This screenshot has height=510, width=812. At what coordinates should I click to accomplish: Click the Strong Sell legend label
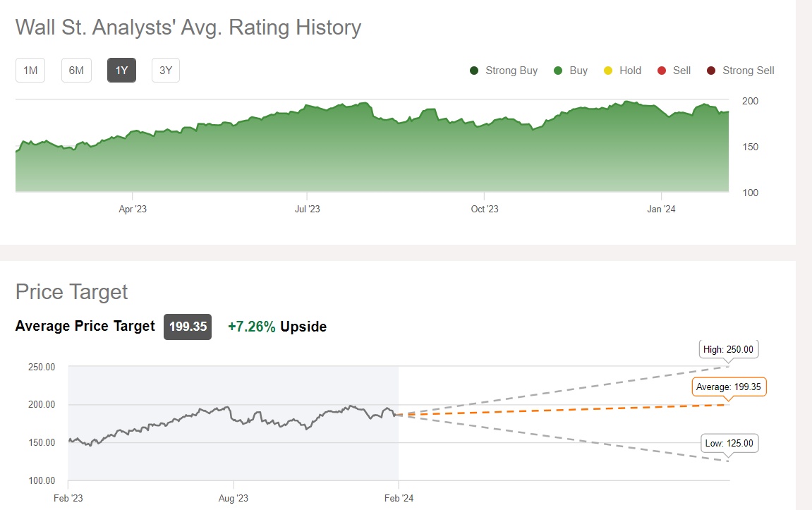click(748, 71)
